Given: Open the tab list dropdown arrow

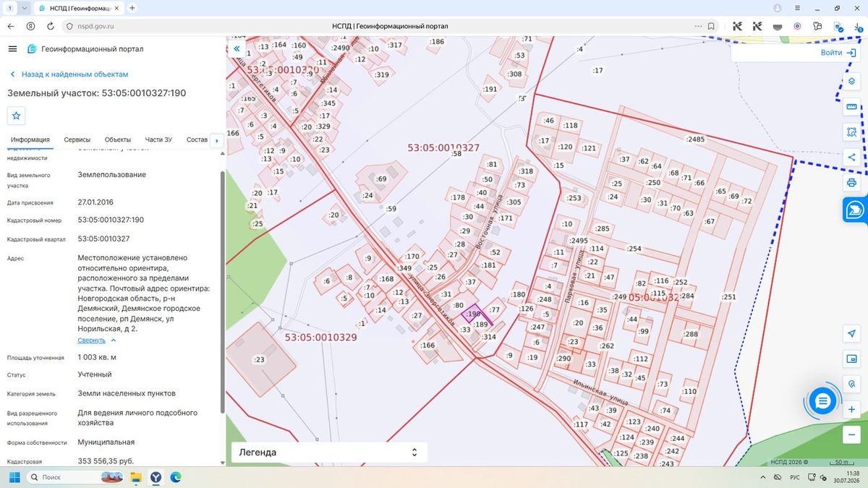Looking at the screenshot, I should pyautogui.click(x=25, y=8).
